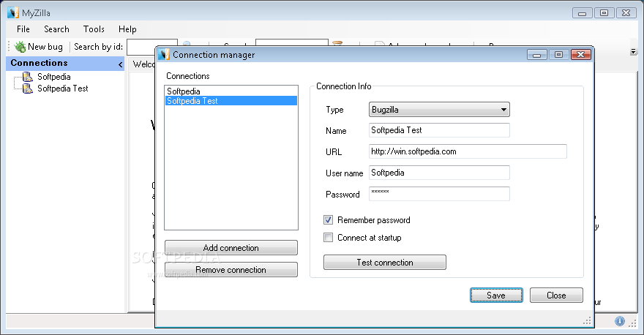Click the Connections panel header
Viewport: 644px width, 335px height.
(65, 63)
